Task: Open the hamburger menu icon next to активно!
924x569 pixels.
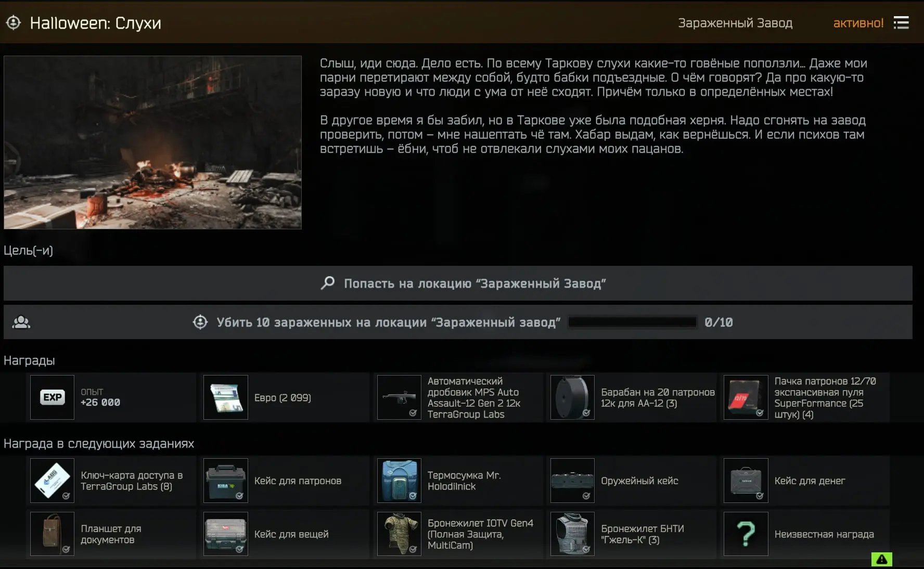Action: click(x=901, y=23)
